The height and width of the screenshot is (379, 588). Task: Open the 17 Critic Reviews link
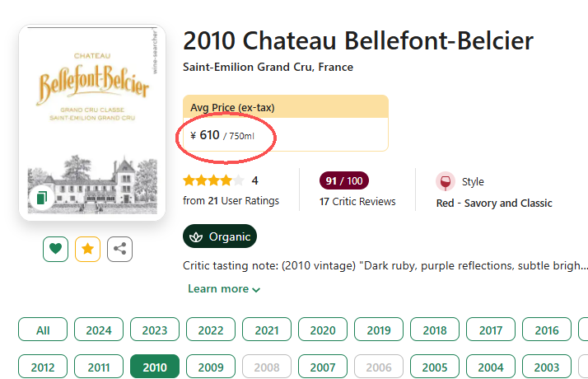pyautogui.click(x=357, y=202)
